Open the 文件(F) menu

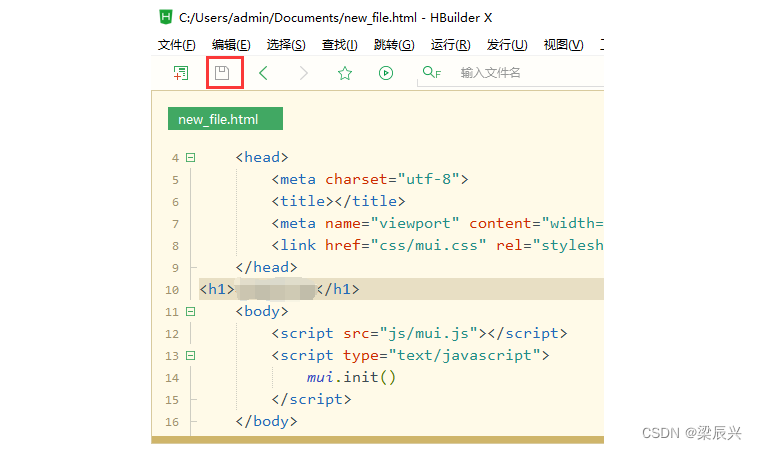pos(177,45)
